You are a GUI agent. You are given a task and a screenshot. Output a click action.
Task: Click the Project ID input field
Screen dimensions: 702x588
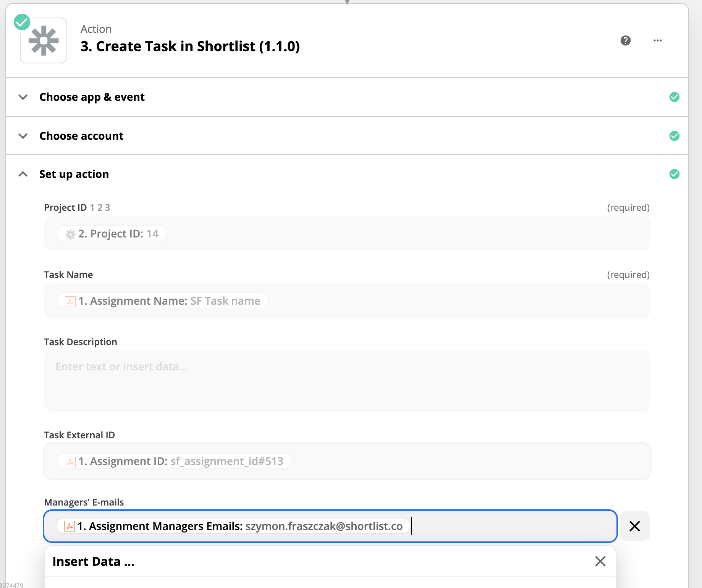[x=347, y=234]
